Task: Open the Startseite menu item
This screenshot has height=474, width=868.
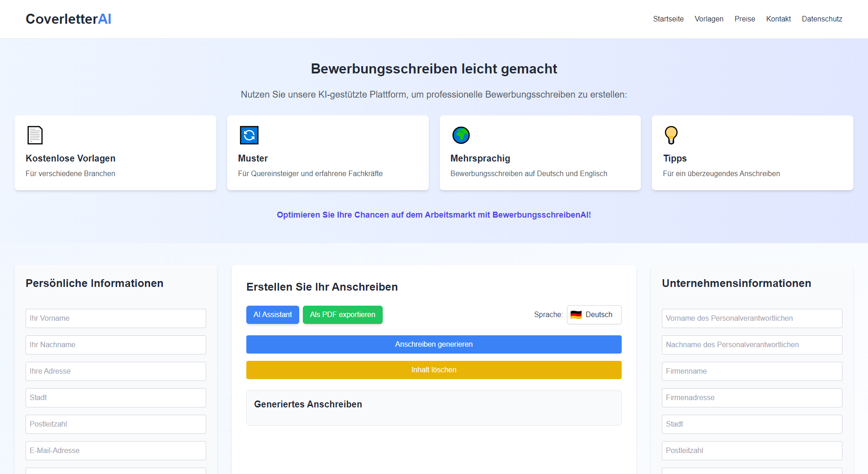Action: (x=668, y=19)
